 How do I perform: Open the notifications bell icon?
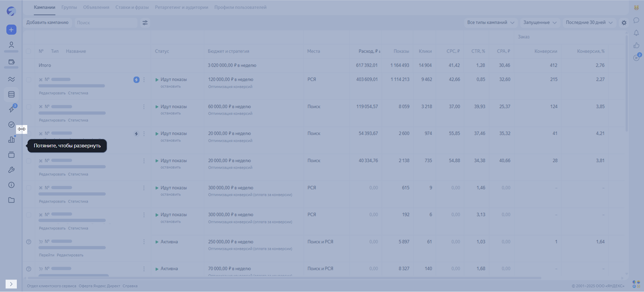tap(636, 33)
